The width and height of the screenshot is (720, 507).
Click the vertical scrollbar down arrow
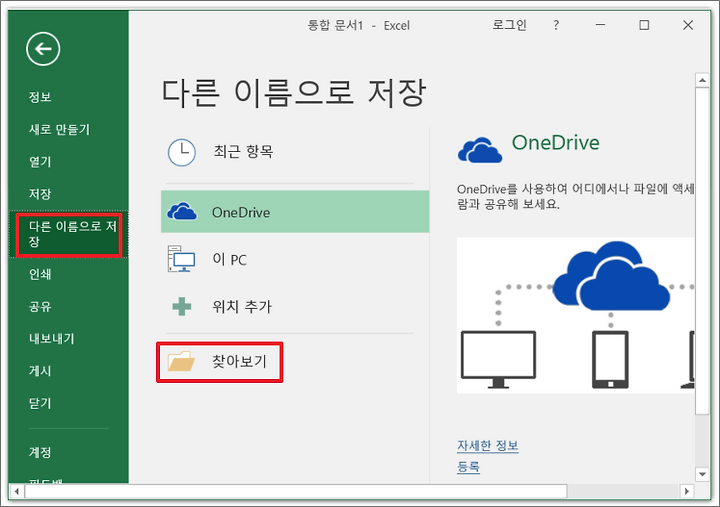click(702, 473)
